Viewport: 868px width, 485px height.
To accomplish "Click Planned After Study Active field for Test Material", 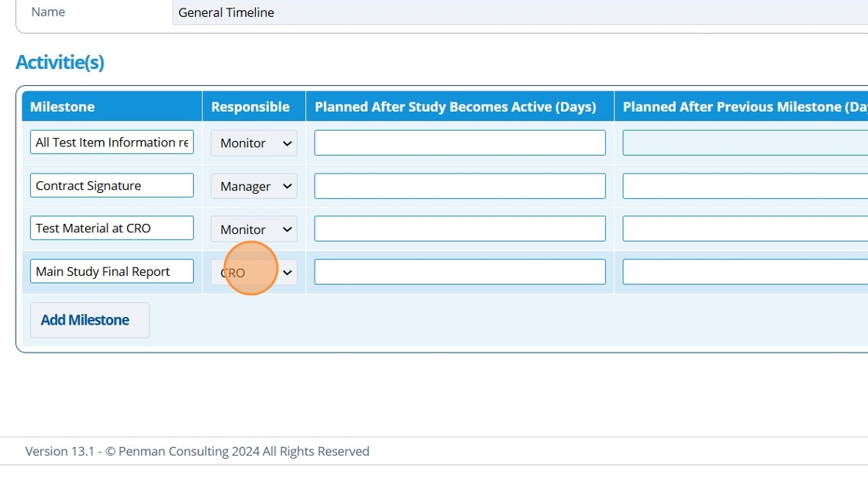I will 460,229.
